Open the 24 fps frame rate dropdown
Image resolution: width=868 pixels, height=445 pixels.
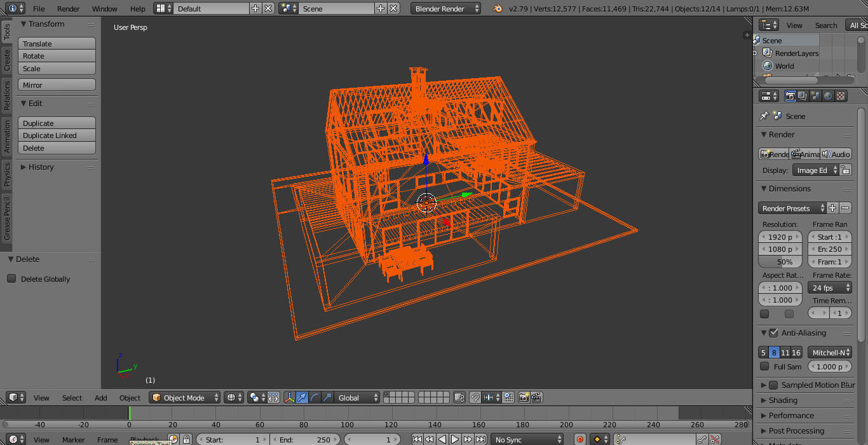click(830, 288)
